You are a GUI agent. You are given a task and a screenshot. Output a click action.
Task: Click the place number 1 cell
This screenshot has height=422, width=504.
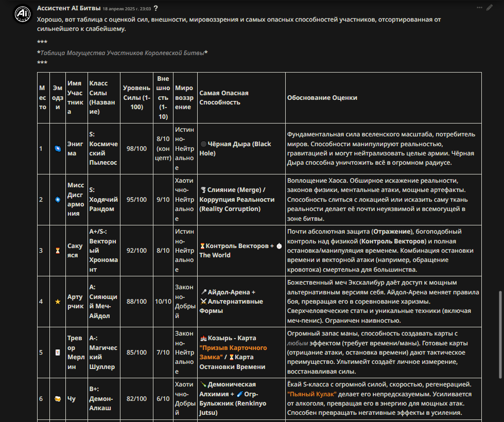(43, 149)
